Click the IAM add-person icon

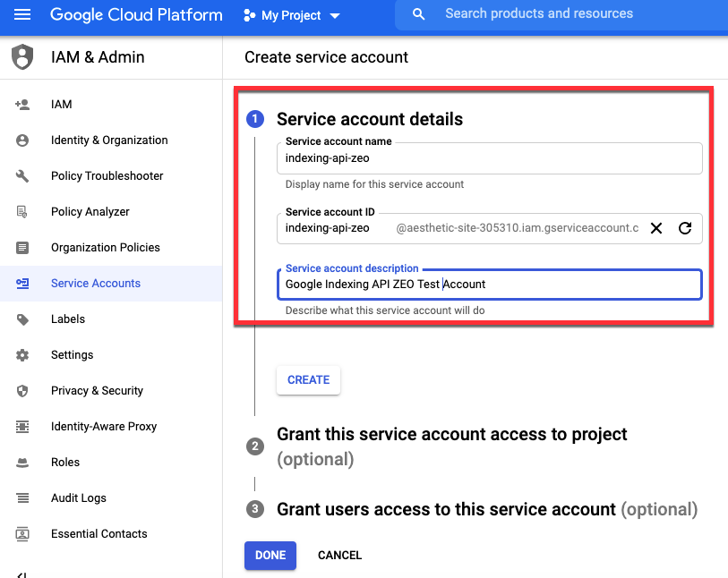coord(22,105)
